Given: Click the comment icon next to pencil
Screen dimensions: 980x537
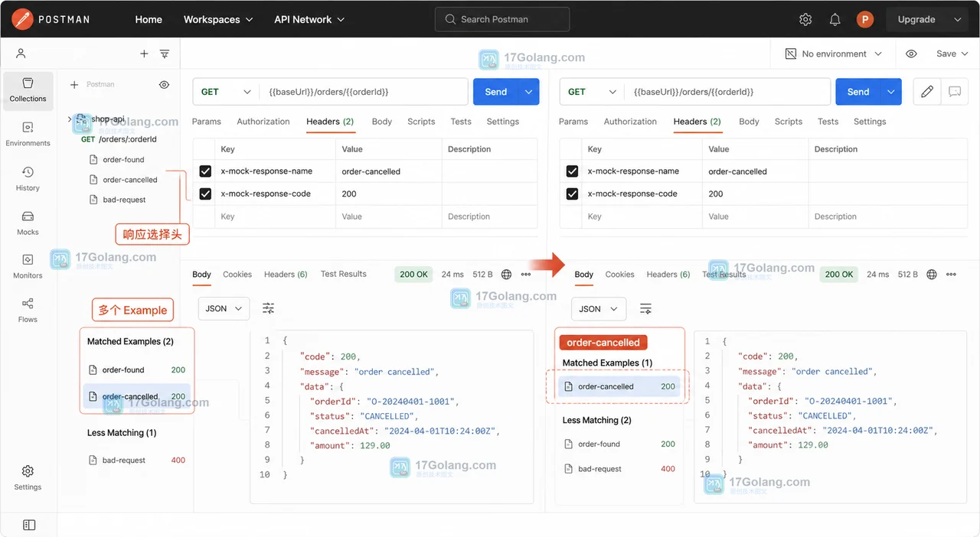Looking at the screenshot, I should [955, 92].
